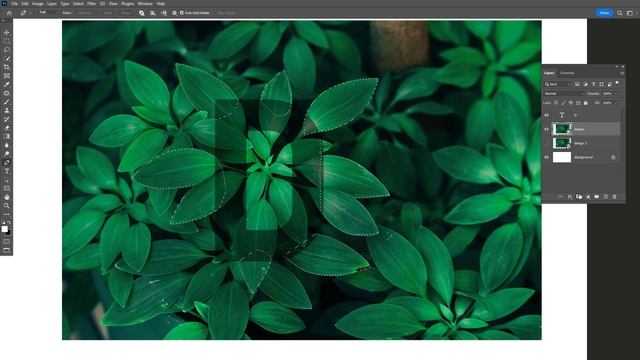The height and width of the screenshot is (360, 640).
Task: Select the Path Selection tool
Action: (x=7, y=180)
